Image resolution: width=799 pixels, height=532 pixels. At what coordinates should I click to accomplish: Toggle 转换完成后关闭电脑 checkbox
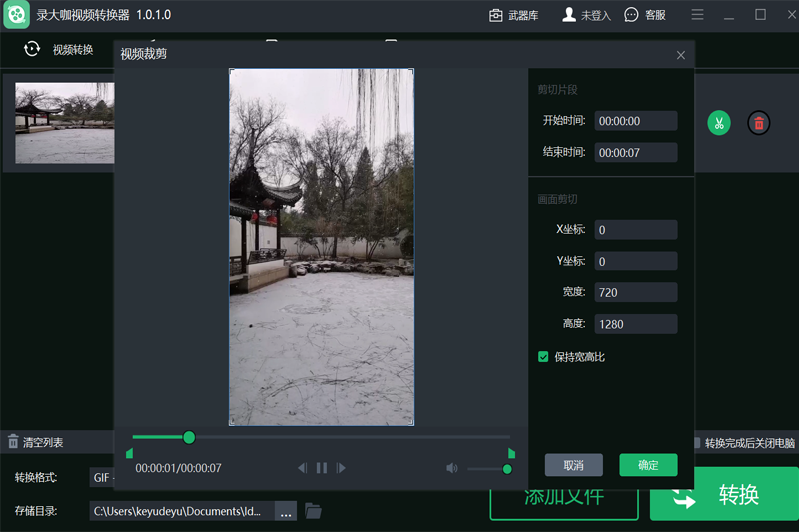[697, 443]
